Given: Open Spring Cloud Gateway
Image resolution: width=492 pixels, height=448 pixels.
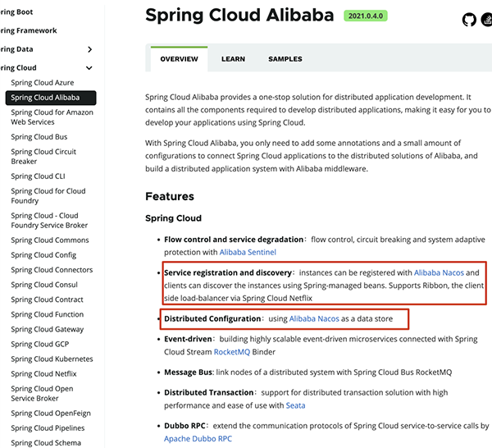Looking at the screenshot, I should [x=48, y=329].
